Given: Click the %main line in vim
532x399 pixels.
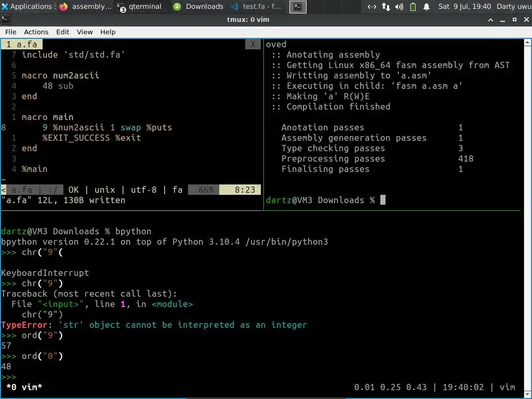Looking at the screenshot, I should 35,169.
